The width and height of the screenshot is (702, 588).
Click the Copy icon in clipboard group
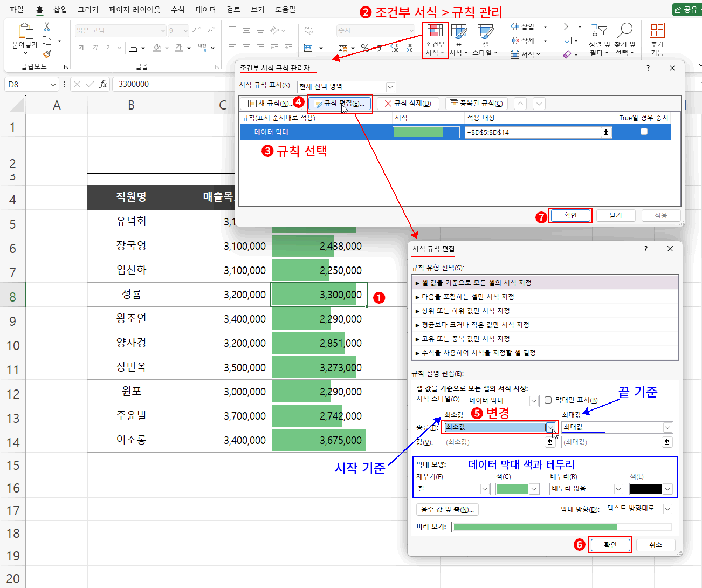coord(47,40)
